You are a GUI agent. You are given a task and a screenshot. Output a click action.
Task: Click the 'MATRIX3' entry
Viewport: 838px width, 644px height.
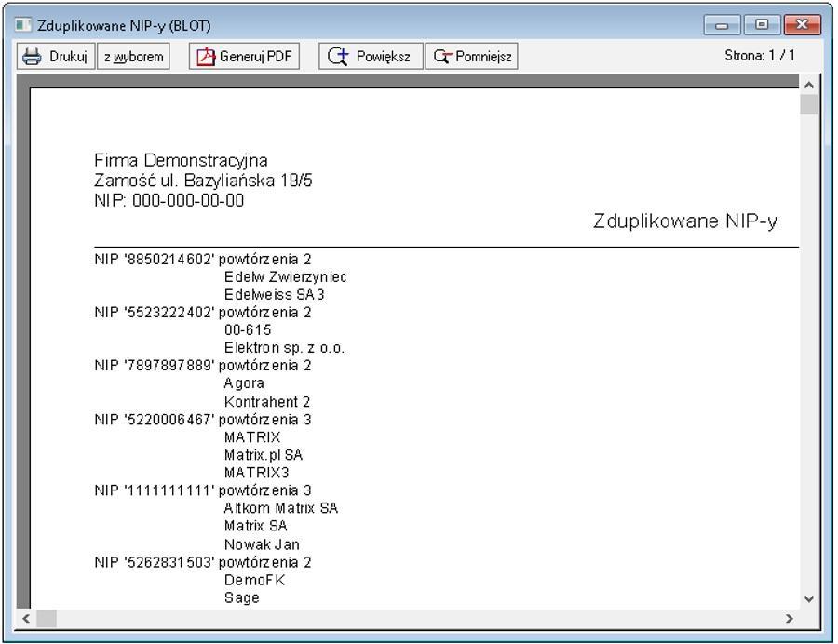tap(256, 473)
